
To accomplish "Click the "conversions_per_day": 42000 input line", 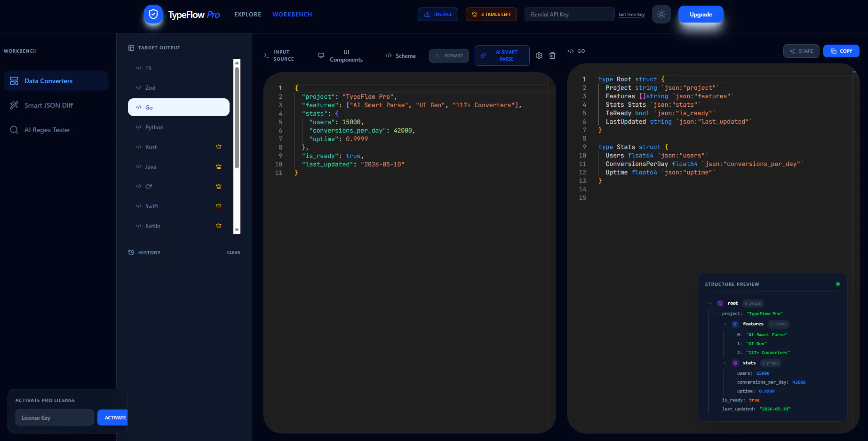I will tap(362, 130).
